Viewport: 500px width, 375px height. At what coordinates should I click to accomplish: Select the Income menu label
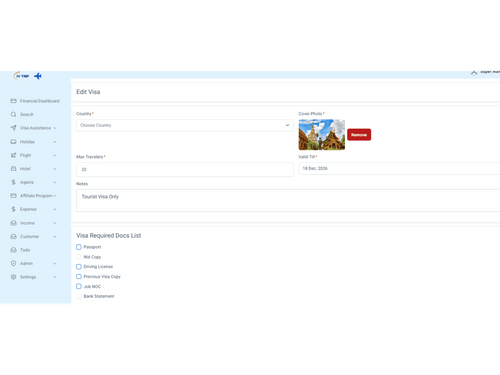coord(27,223)
